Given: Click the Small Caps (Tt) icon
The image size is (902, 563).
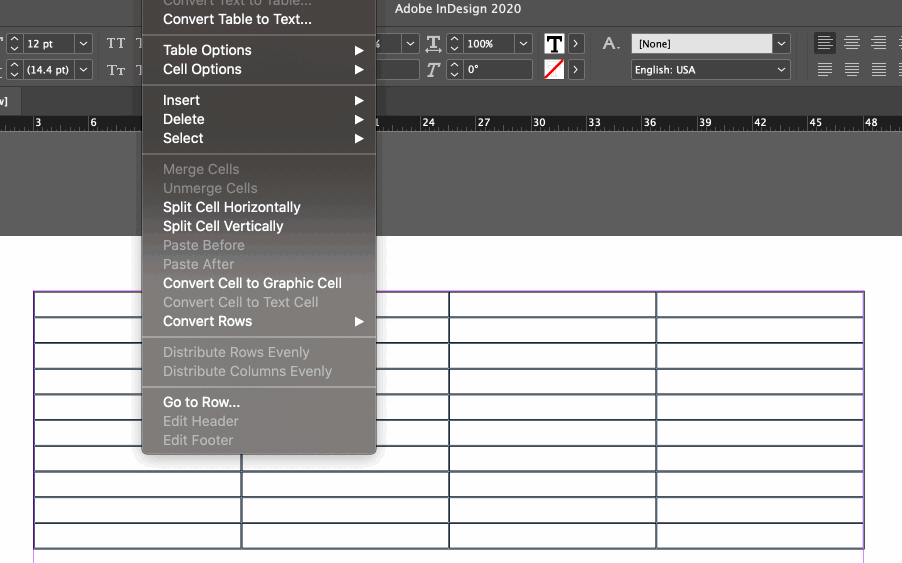Looking at the screenshot, I should (x=116, y=70).
